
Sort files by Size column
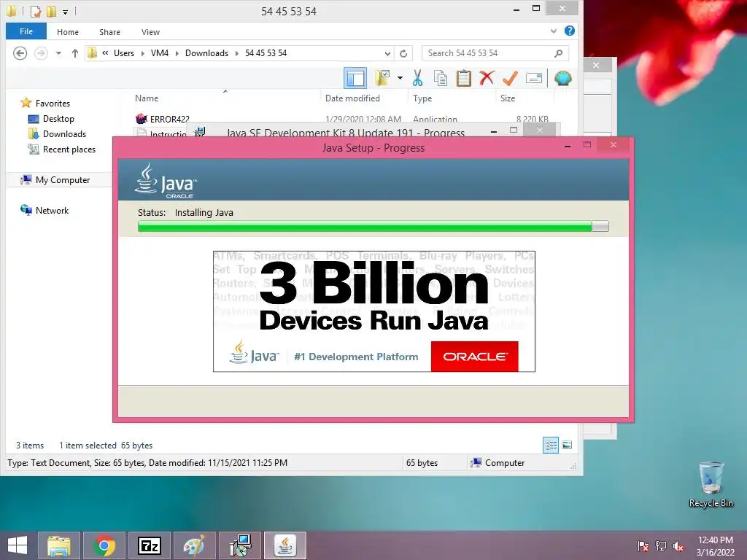coord(508,98)
